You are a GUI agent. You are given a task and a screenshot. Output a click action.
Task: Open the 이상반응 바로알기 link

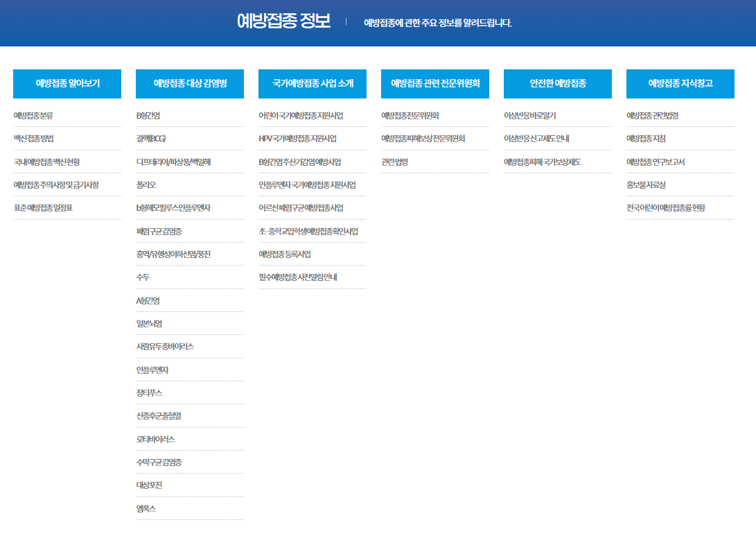530,116
